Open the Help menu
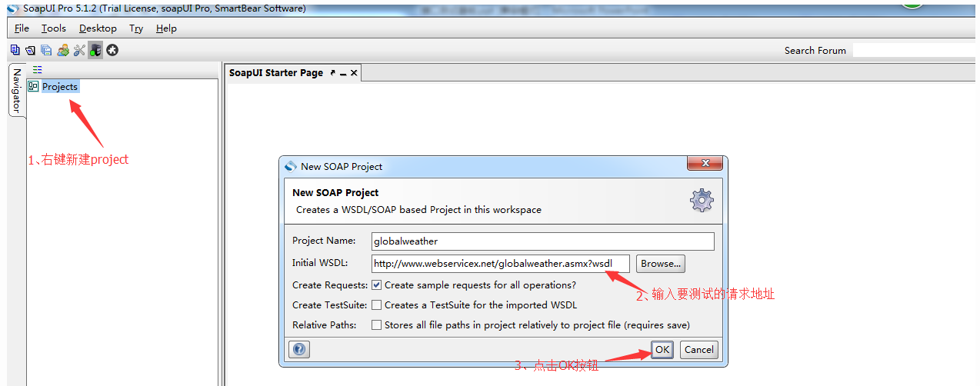 tap(166, 28)
